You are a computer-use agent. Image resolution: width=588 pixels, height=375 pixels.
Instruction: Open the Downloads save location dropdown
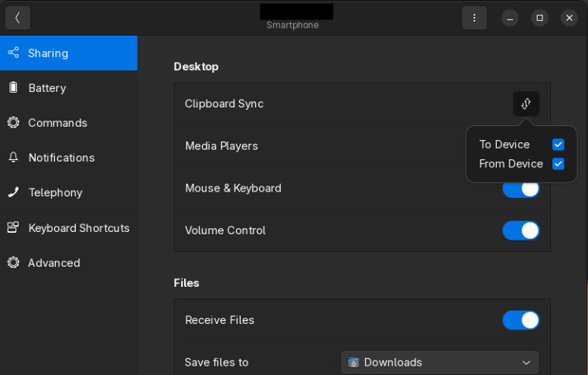point(440,363)
